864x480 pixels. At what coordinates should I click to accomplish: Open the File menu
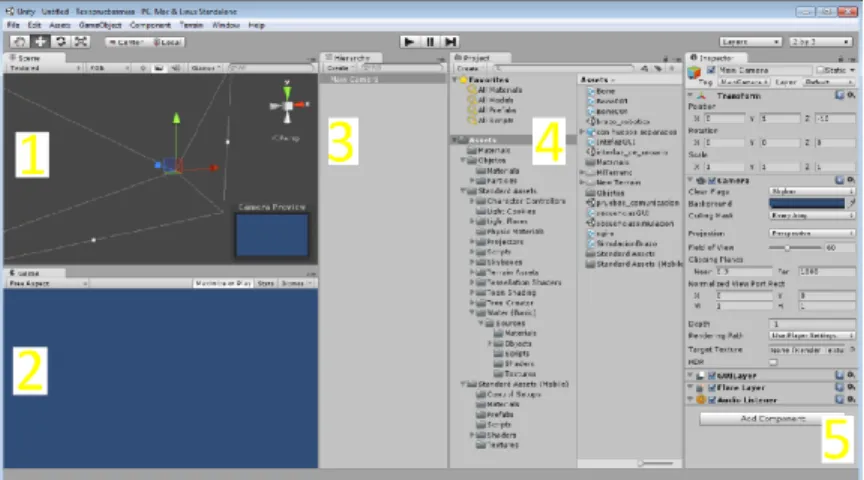coord(13,25)
